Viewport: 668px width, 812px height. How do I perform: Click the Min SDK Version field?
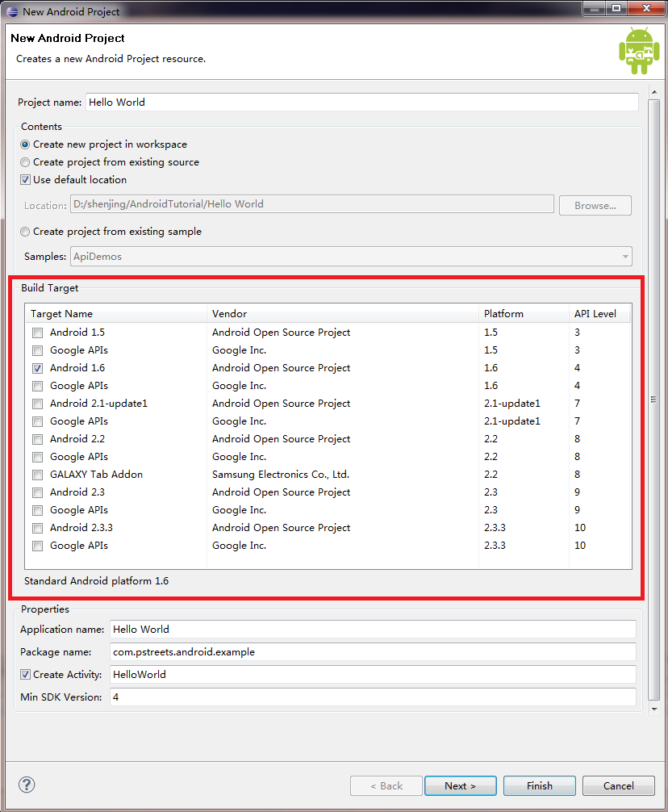373,697
